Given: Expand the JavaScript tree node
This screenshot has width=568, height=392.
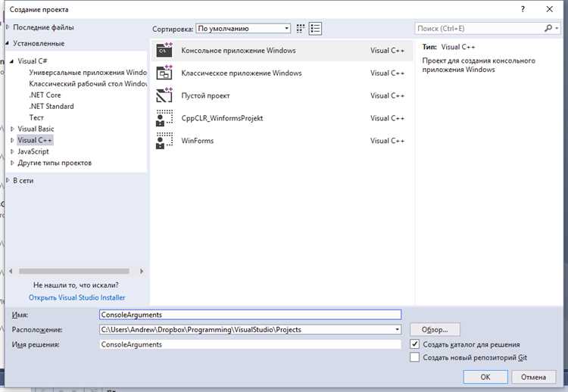Looking at the screenshot, I should click(x=12, y=151).
